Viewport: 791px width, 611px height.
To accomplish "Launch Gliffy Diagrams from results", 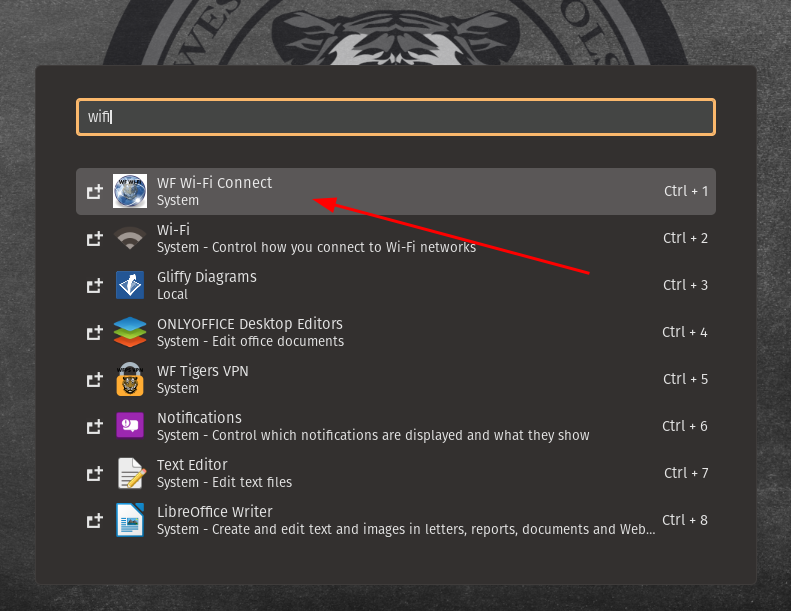I will click(x=396, y=285).
